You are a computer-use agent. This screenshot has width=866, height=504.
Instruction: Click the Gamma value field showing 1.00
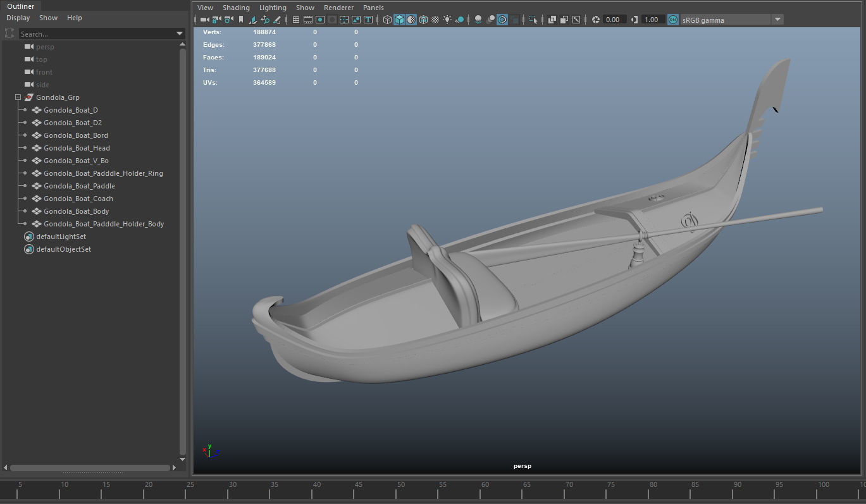click(x=653, y=20)
